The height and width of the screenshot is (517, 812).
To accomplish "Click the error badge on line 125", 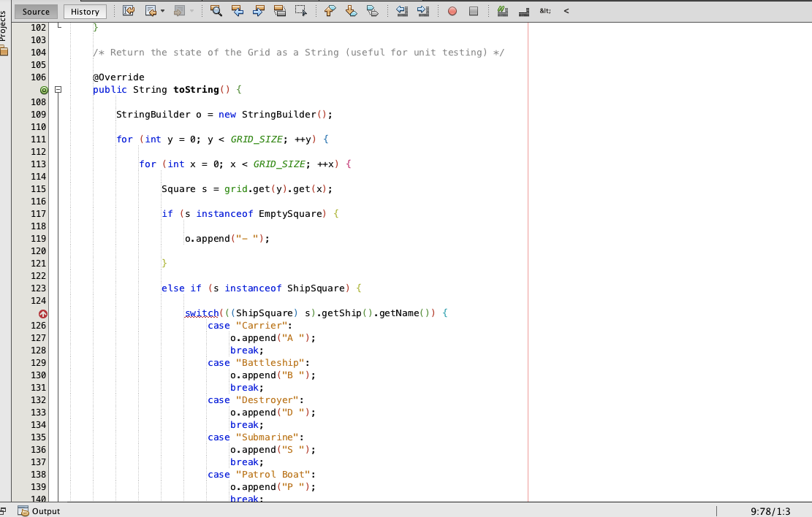I will coord(42,313).
